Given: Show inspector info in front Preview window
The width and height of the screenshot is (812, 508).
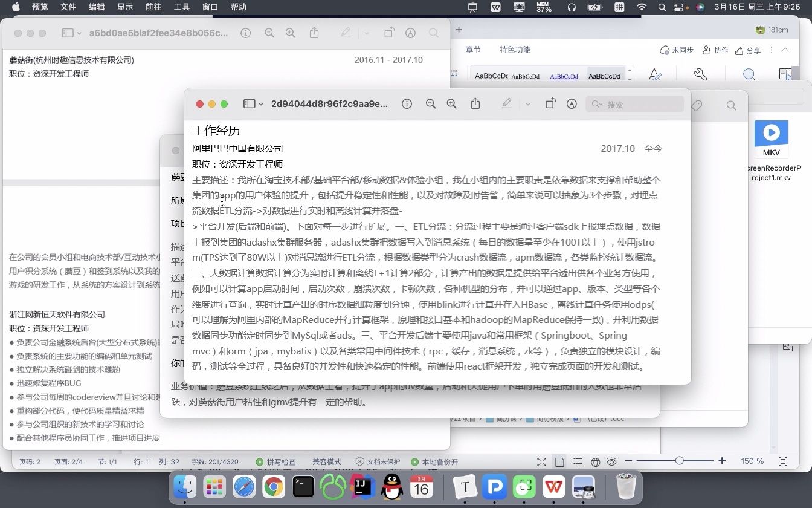Looking at the screenshot, I should [407, 104].
